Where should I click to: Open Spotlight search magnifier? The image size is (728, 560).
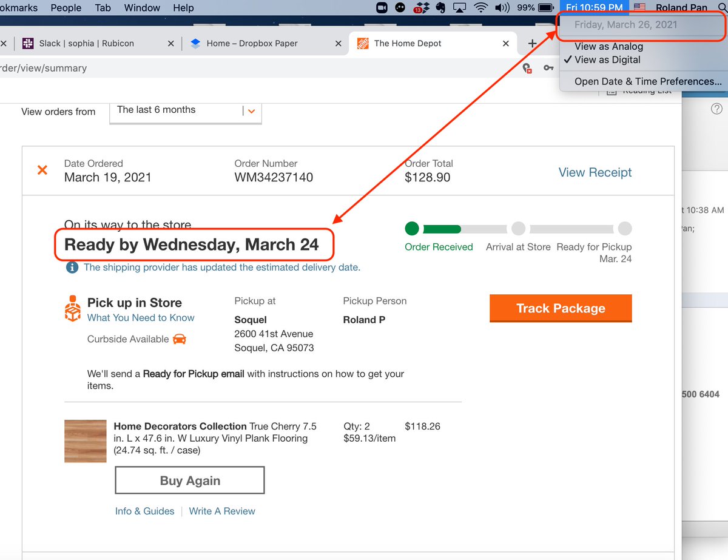[721, 8]
